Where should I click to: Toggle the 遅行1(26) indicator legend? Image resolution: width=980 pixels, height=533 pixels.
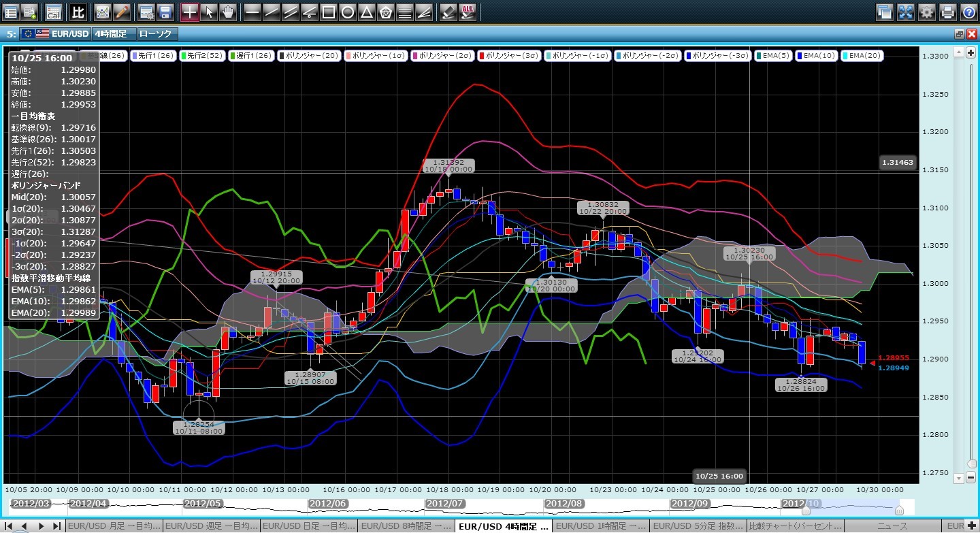(x=250, y=56)
